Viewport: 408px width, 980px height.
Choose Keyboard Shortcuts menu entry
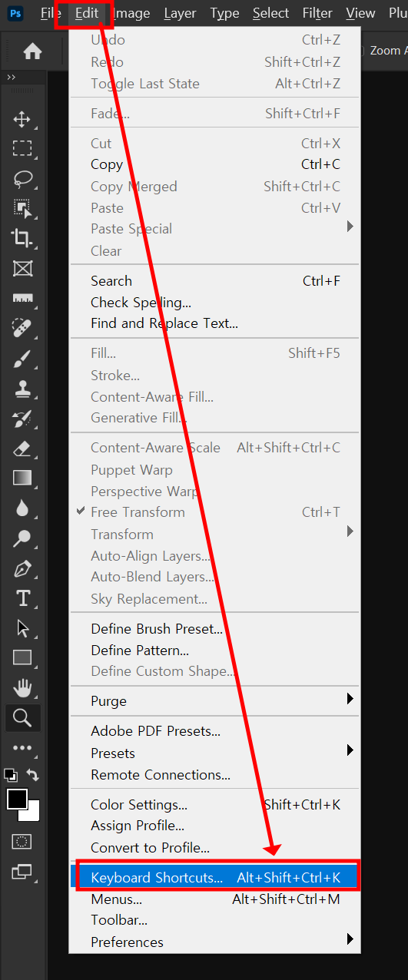pos(215,877)
